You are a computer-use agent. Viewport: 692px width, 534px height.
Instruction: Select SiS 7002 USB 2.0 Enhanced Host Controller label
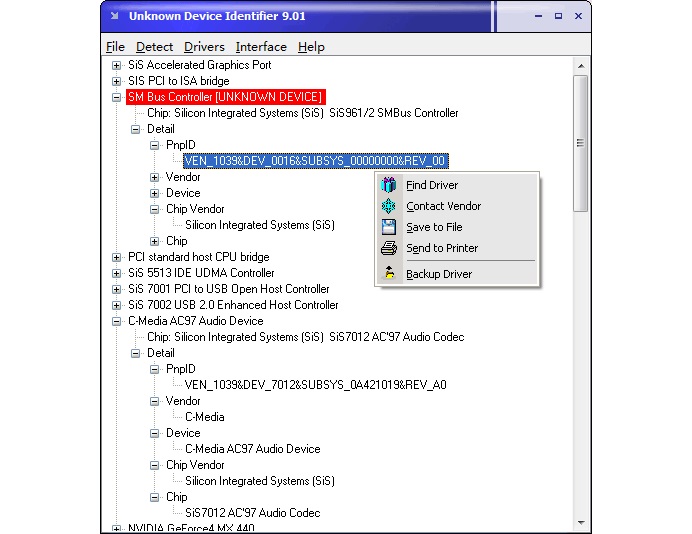coord(233,305)
